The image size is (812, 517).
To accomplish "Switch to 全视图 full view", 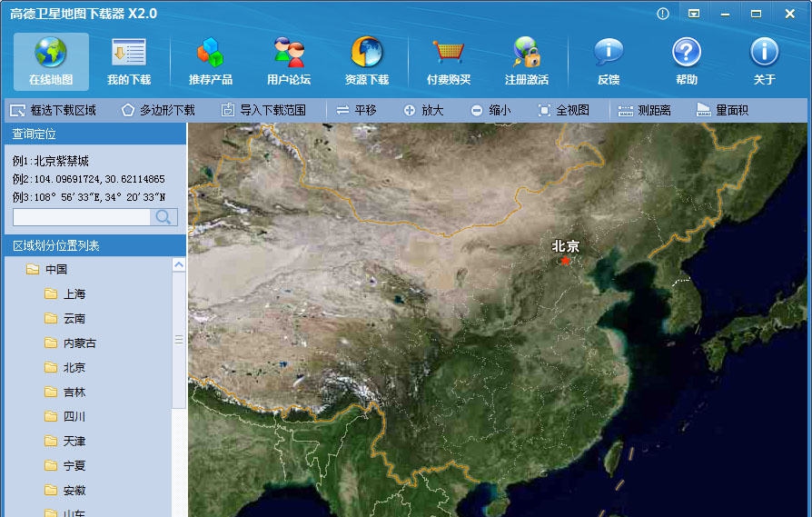I will click(564, 110).
